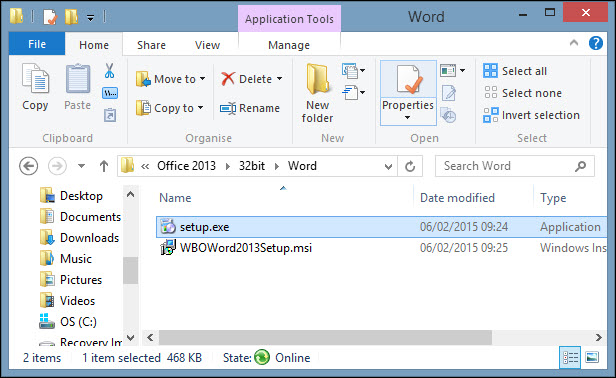Viewport: 616px width, 378px height.
Task: Open the Manage tab
Action: [289, 45]
